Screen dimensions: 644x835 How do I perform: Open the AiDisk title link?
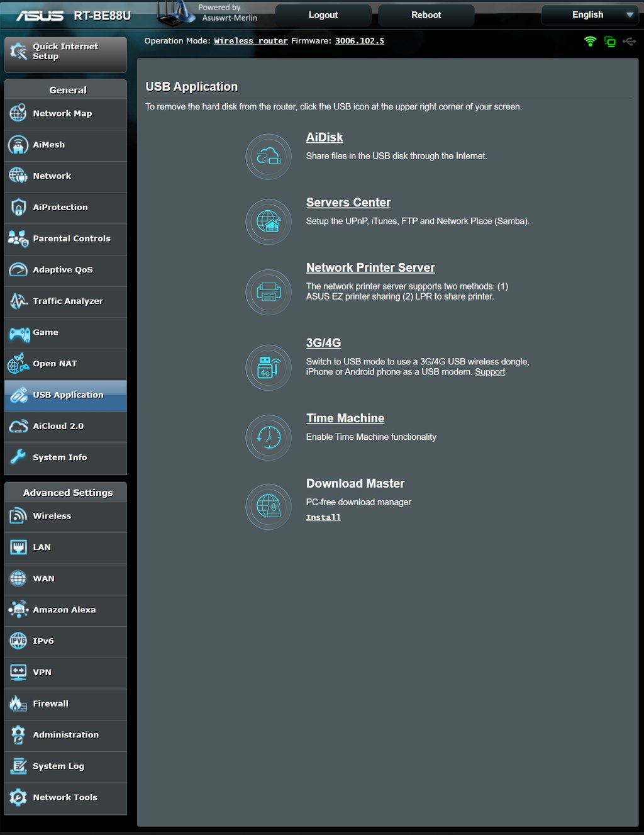coord(325,137)
